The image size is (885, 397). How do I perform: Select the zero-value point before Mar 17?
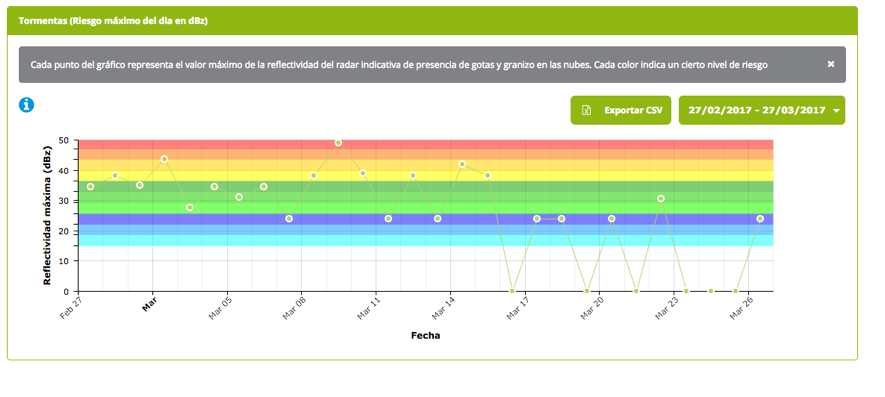tap(512, 291)
